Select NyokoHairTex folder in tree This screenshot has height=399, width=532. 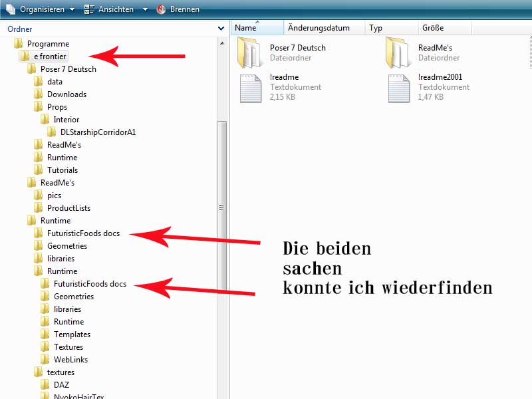[79, 396]
